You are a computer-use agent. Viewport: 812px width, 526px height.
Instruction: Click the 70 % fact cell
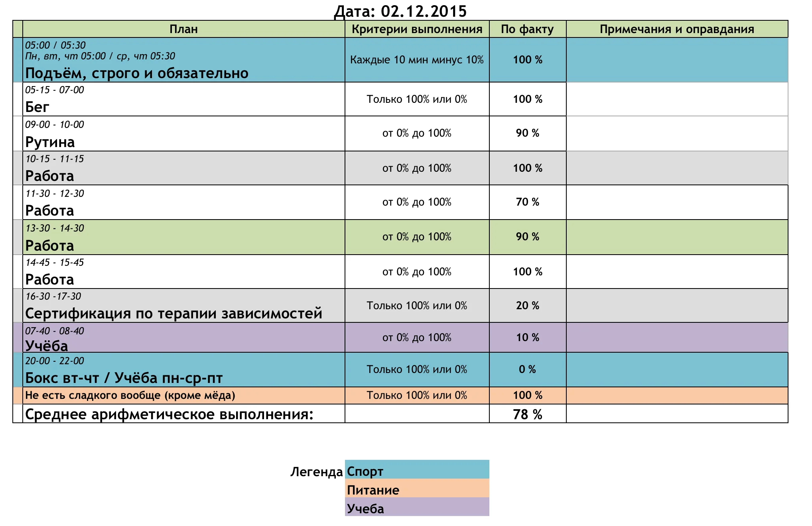pyautogui.click(x=527, y=202)
